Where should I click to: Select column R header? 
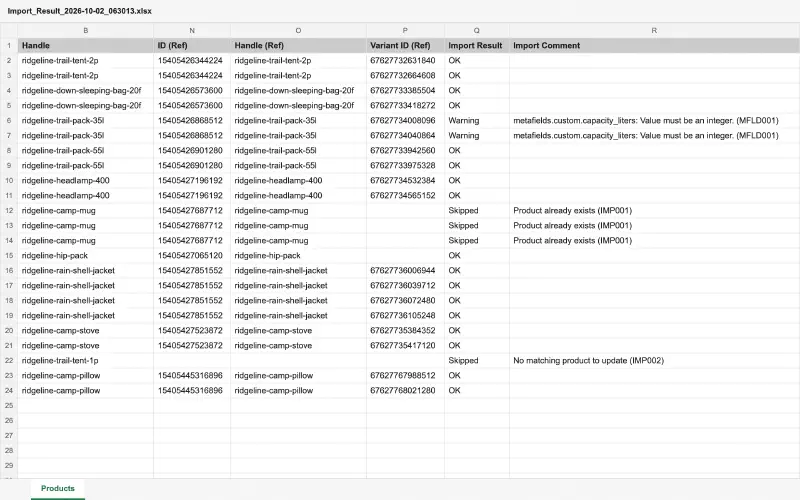[654, 31]
